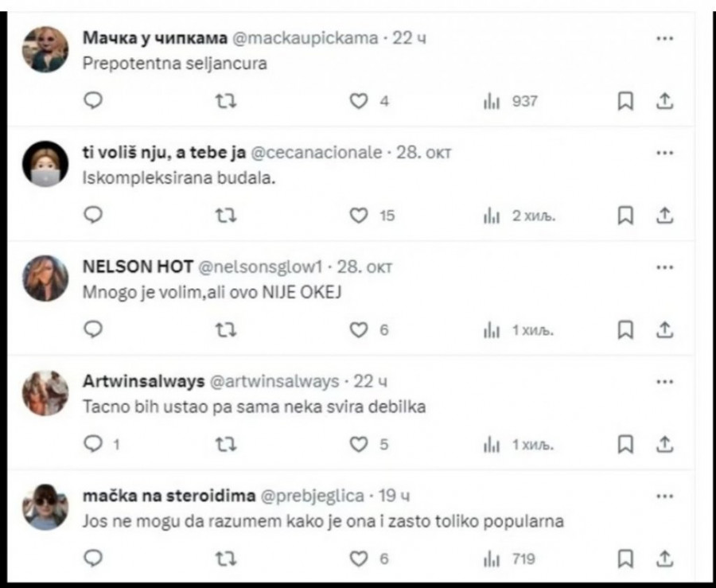Reply to the @mackaupickama tweet
Screen dimensions: 716x588
pyautogui.click(x=94, y=101)
